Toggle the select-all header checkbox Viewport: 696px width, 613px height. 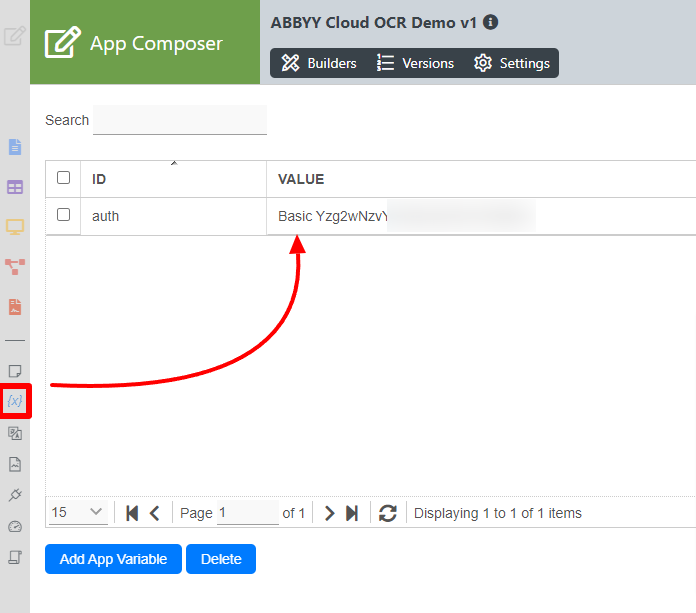64,178
